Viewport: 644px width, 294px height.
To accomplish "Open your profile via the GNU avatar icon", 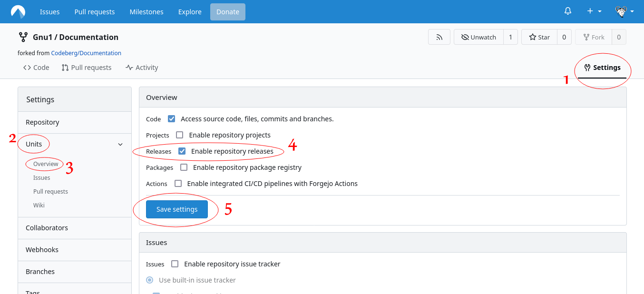I will [621, 11].
